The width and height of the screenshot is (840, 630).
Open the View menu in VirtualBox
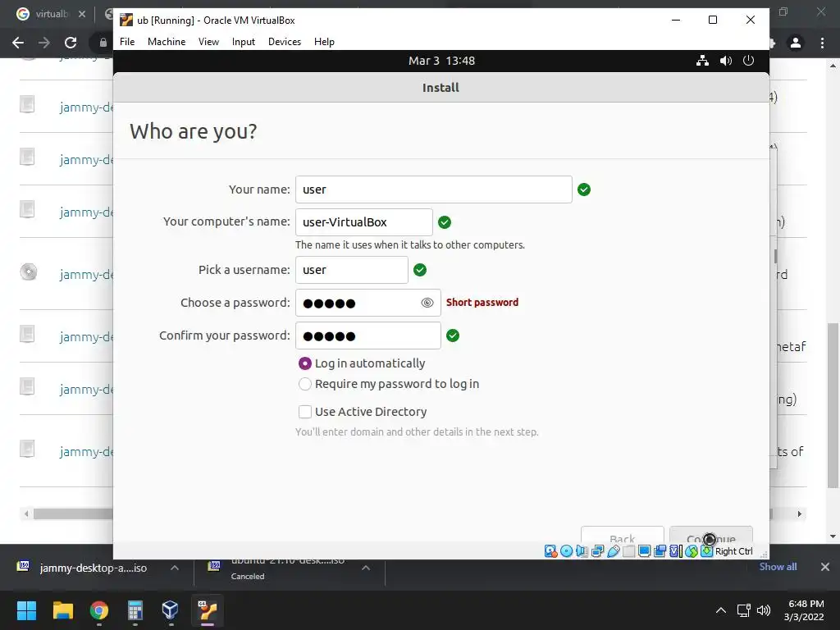(208, 42)
